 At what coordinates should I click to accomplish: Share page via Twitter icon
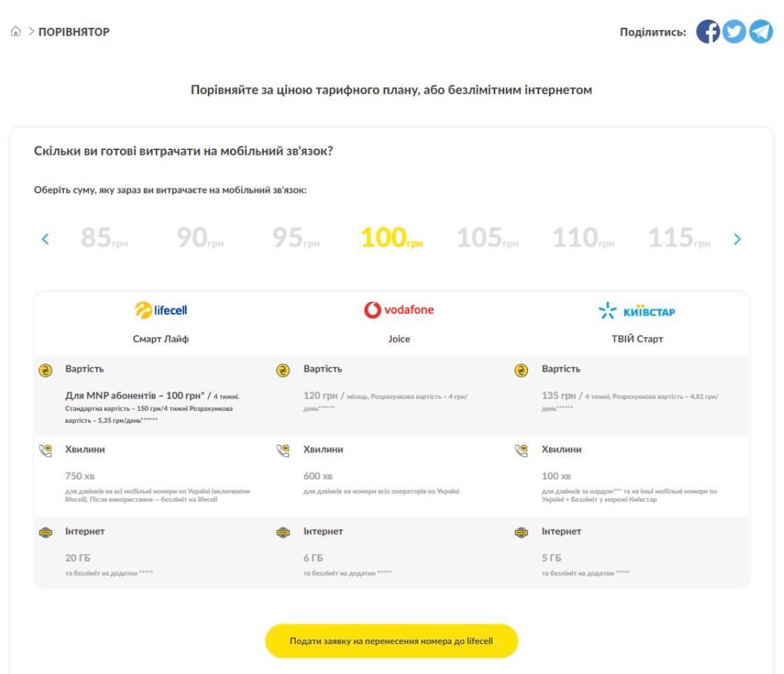(x=734, y=31)
